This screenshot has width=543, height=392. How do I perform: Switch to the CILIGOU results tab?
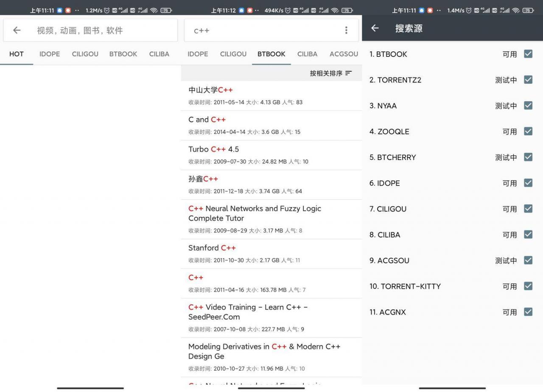(233, 54)
